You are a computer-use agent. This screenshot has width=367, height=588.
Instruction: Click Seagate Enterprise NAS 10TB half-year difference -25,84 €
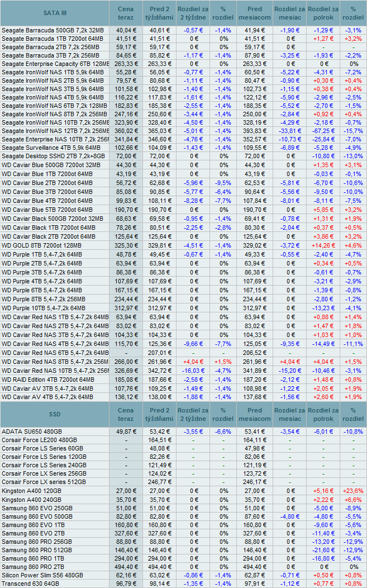click(323, 140)
